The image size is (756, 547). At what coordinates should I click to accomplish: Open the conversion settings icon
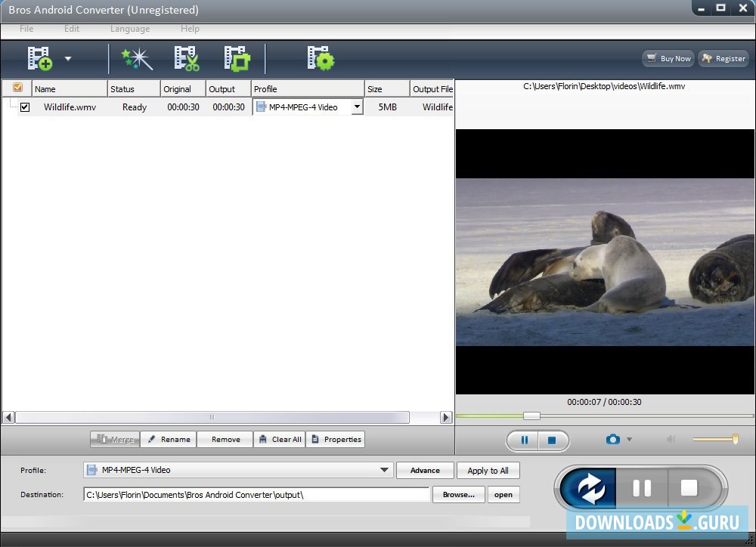[x=320, y=58]
